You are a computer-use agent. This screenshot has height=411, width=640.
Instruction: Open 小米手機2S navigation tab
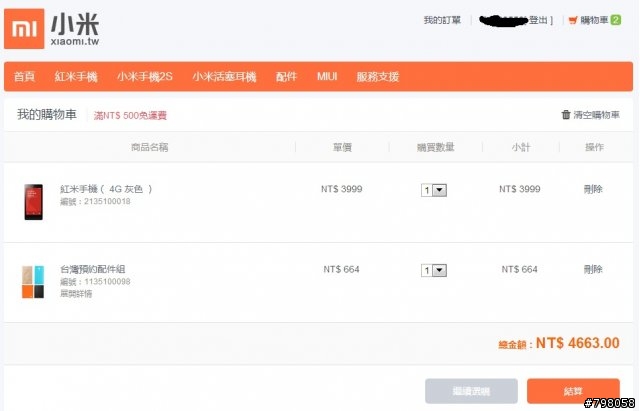[x=145, y=76]
